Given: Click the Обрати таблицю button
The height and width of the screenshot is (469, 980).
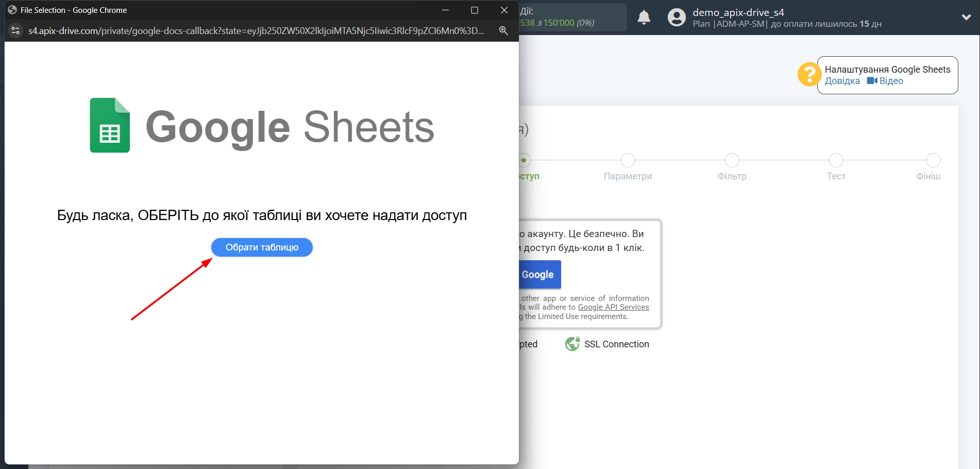Looking at the screenshot, I should 261,247.
